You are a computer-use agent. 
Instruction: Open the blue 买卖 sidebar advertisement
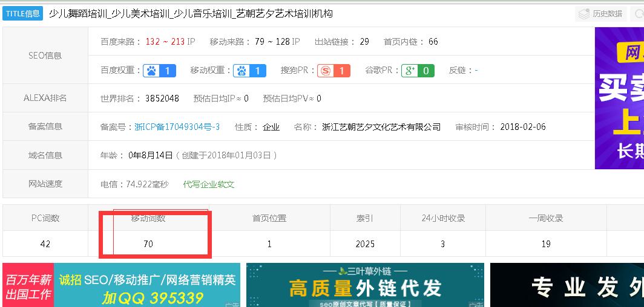[x=619, y=97]
